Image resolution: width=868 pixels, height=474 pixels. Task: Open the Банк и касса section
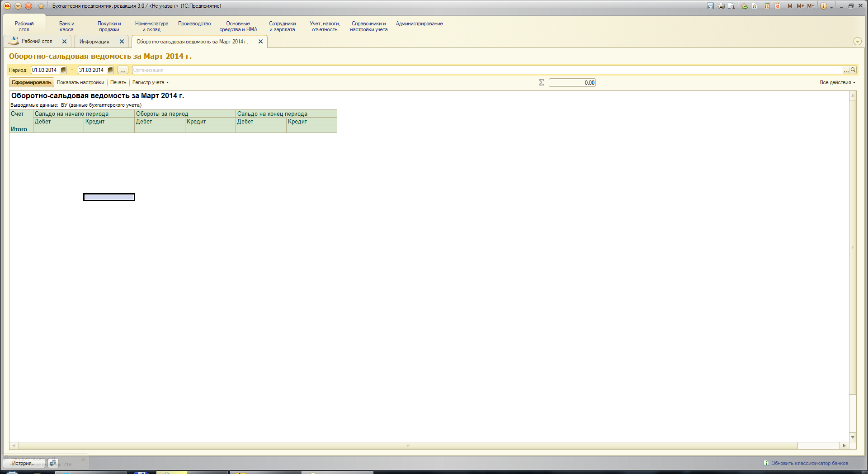66,26
